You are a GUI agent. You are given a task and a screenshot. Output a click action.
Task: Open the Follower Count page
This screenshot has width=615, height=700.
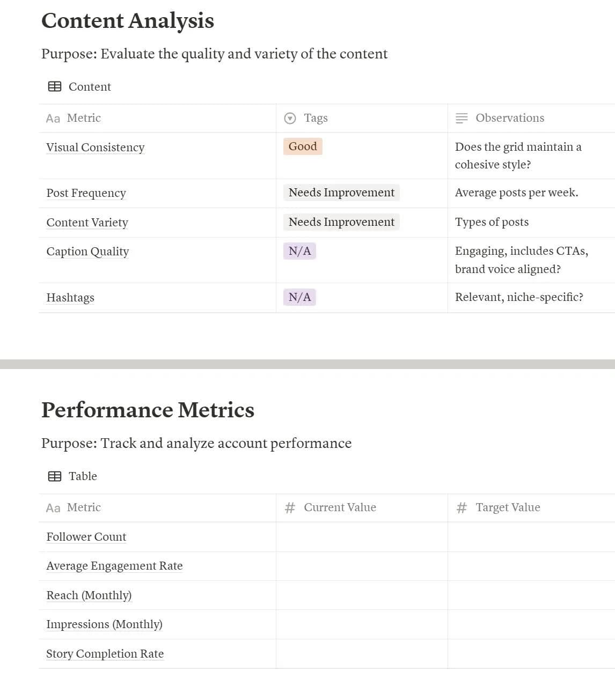coord(86,536)
